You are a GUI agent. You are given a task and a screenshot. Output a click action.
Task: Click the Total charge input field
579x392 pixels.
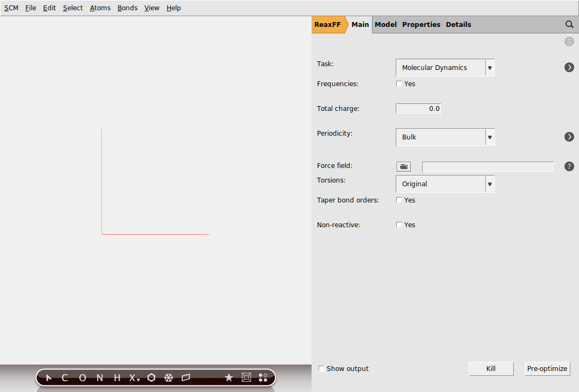(418, 108)
